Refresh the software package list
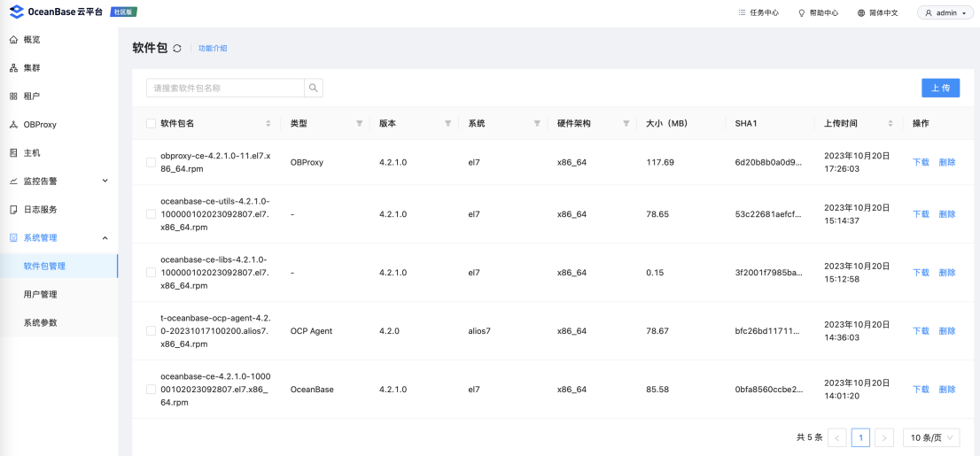This screenshot has height=456, width=980. tap(177, 48)
